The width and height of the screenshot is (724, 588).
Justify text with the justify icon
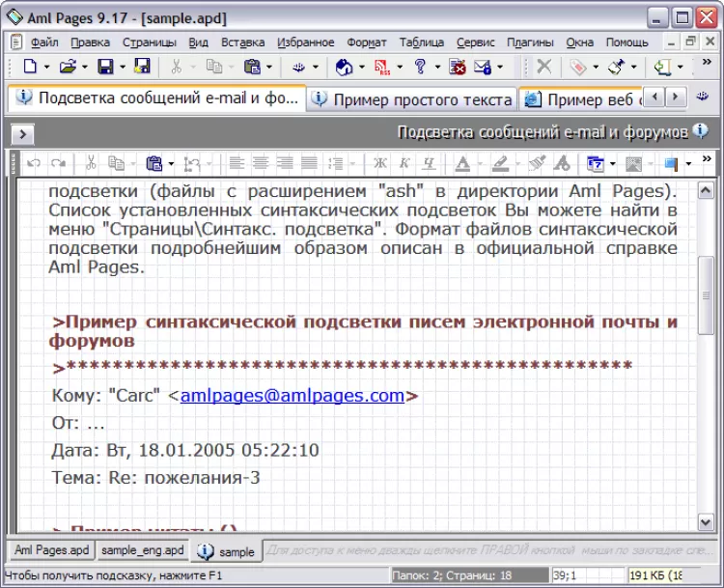tap(309, 163)
